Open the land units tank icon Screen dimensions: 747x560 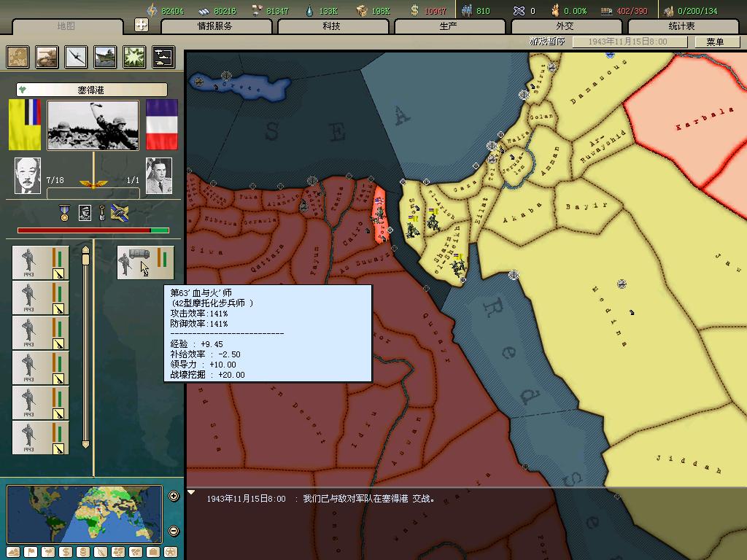tap(47, 57)
